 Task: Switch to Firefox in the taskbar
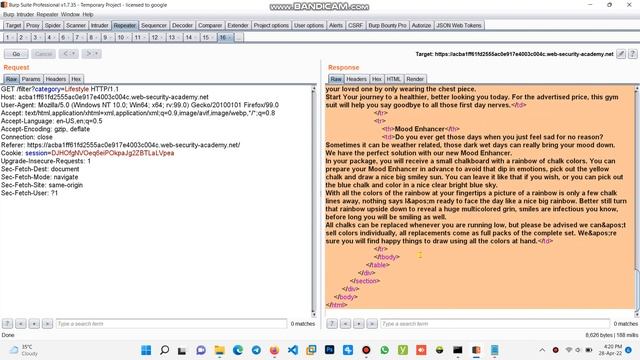[274, 350]
